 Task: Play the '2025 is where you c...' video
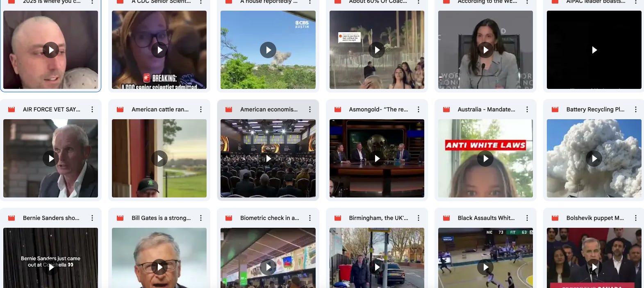click(x=51, y=50)
